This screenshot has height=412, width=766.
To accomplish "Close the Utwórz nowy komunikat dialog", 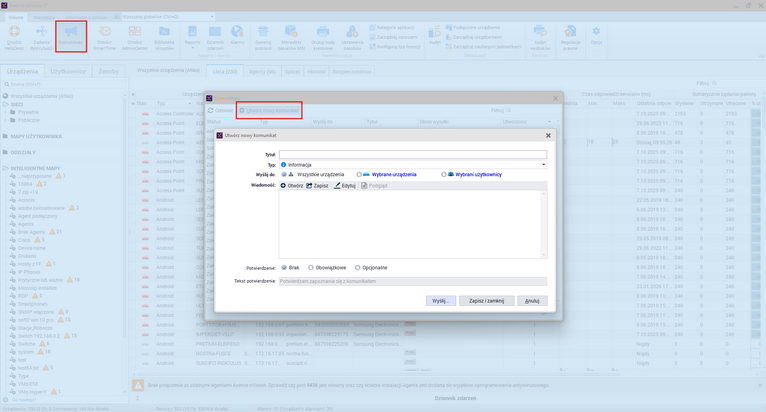I will pyautogui.click(x=548, y=135).
